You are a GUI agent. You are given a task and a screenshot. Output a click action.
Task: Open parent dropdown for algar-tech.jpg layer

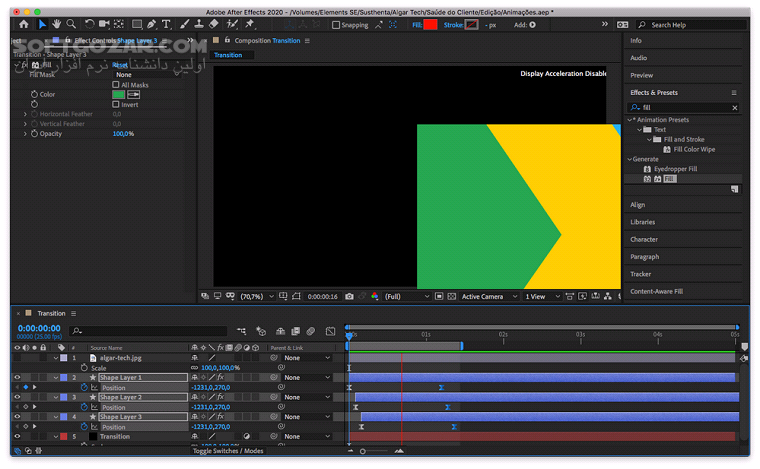point(307,358)
